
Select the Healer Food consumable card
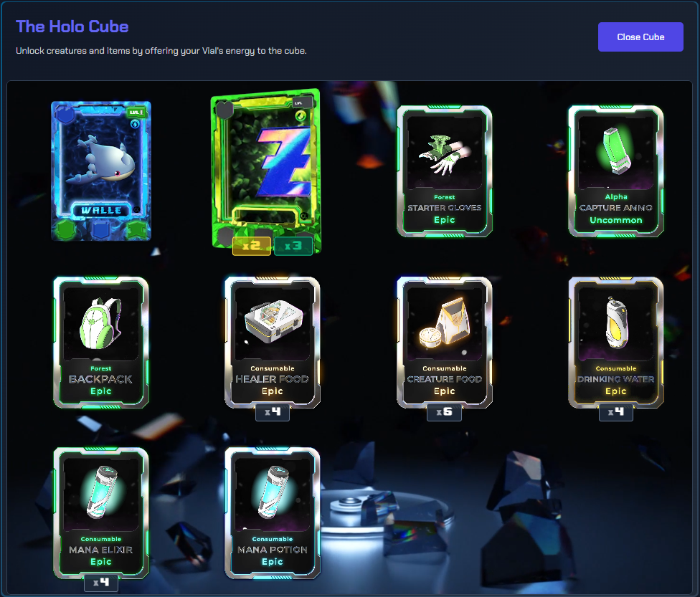273,343
